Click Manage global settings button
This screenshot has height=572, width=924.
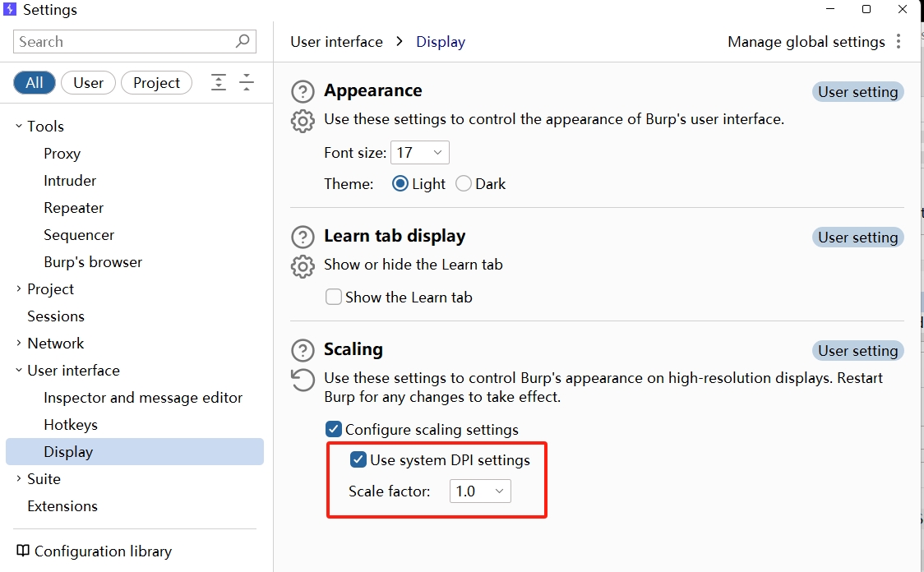[806, 42]
